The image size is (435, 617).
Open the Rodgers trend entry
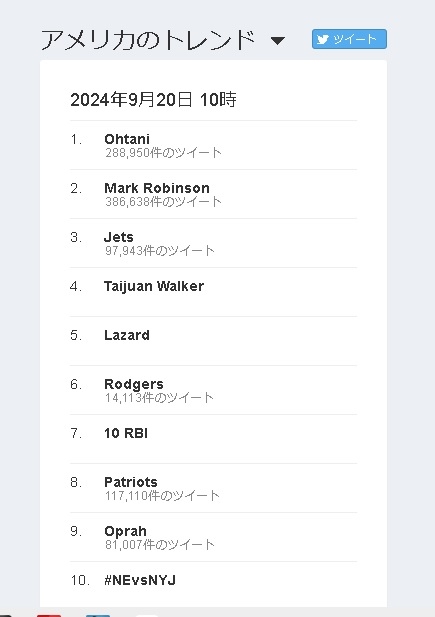pos(134,384)
